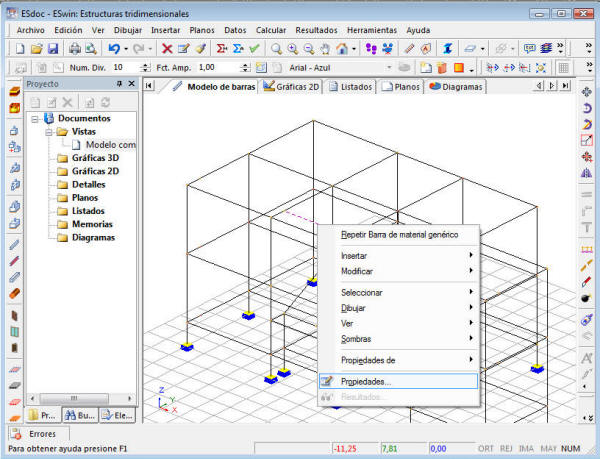Go to home view via house icon
The width and height of the screenshot is (600, 459).
342,49
